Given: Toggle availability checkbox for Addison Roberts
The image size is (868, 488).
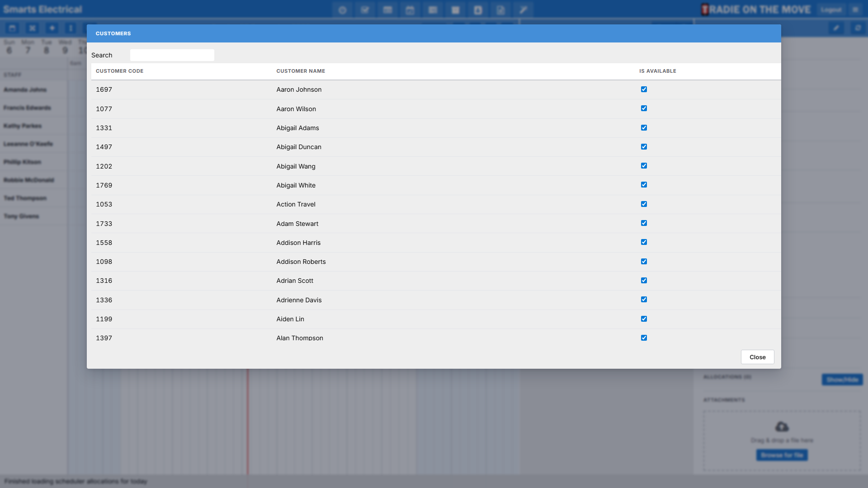Looking at the screenshot, I should pyautogui.click(x=644, y=262).
